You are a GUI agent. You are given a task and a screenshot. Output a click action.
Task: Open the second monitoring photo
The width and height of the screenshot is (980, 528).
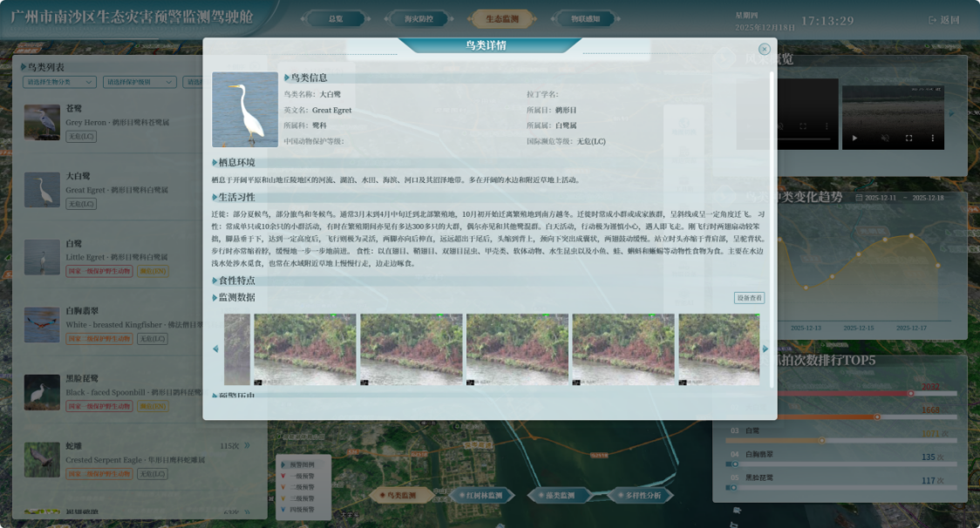click(x=412, y=349)
